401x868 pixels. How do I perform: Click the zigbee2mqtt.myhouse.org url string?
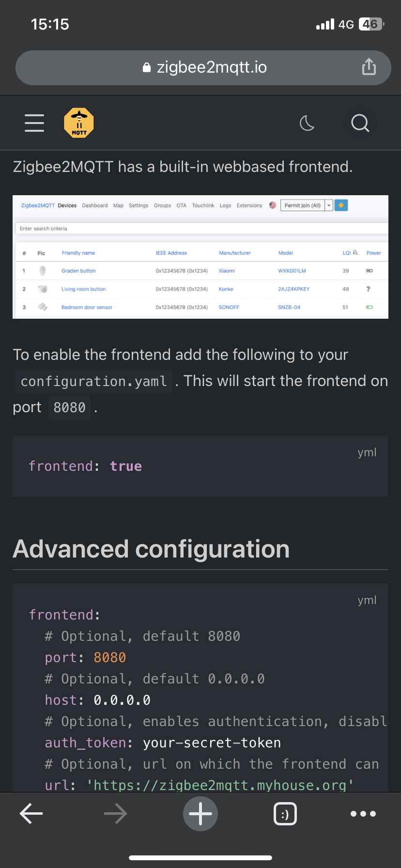pos(220,785)
